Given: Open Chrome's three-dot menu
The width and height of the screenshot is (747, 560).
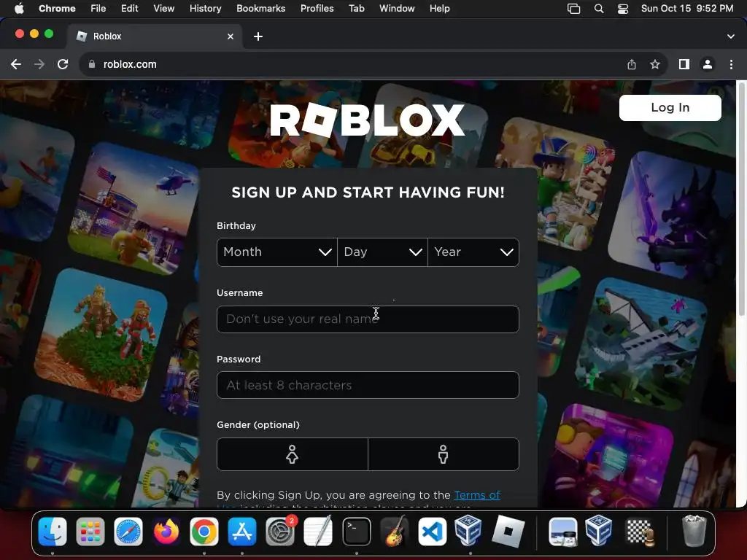Looking at the screenshot, I should pos(731,64).
